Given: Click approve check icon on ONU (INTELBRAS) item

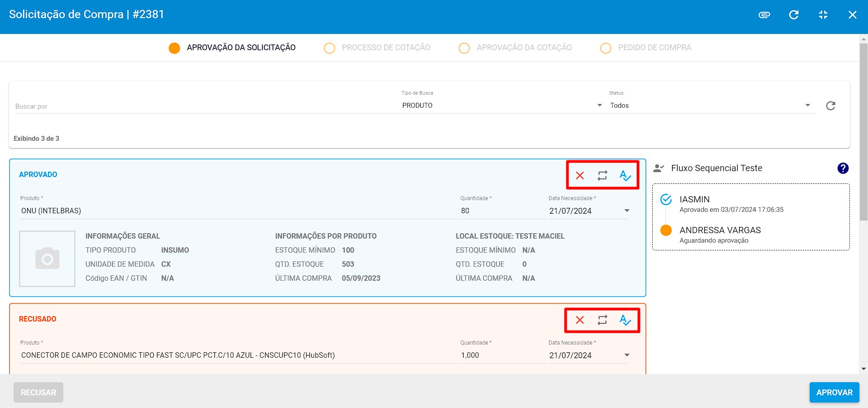Looking at the screenshot, I should pyautogui.click(x=625, y=176).
